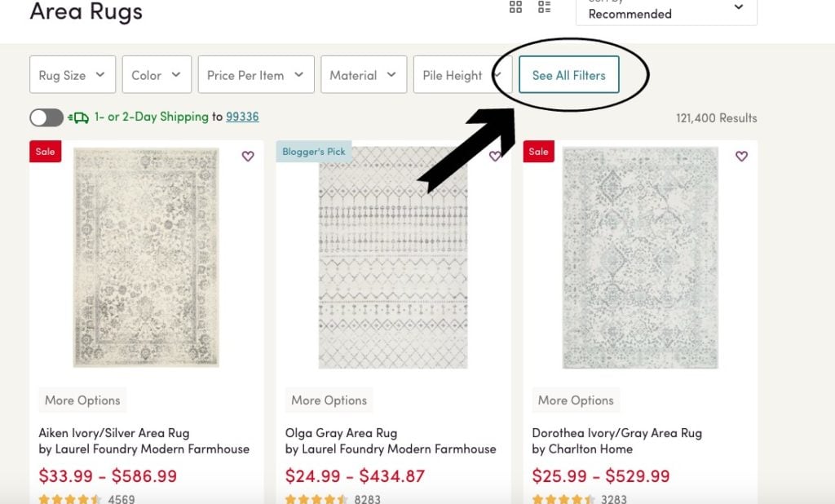
Task: Click More Options under the Olga Gray rug
Action: (x=329, y=400)
